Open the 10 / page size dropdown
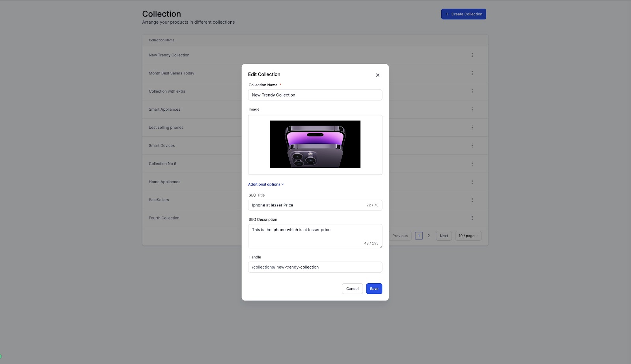 point(468,236)
